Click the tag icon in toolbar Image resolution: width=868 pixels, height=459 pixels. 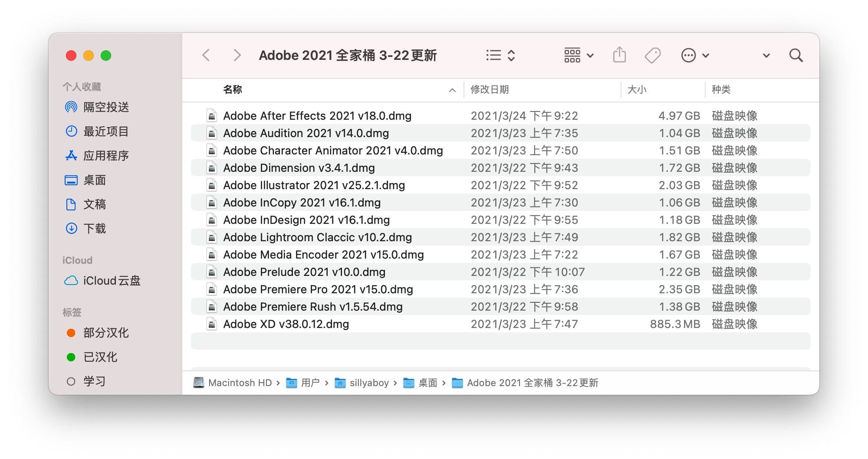(652, 56)
